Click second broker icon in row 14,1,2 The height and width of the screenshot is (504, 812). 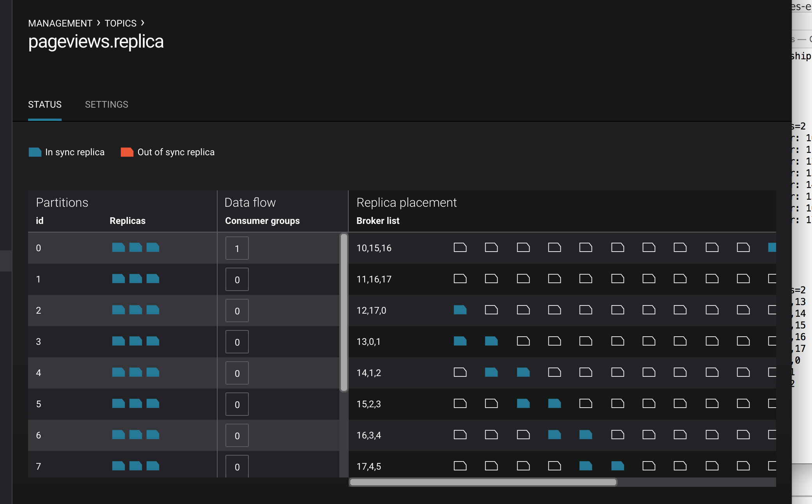point(491,372)
